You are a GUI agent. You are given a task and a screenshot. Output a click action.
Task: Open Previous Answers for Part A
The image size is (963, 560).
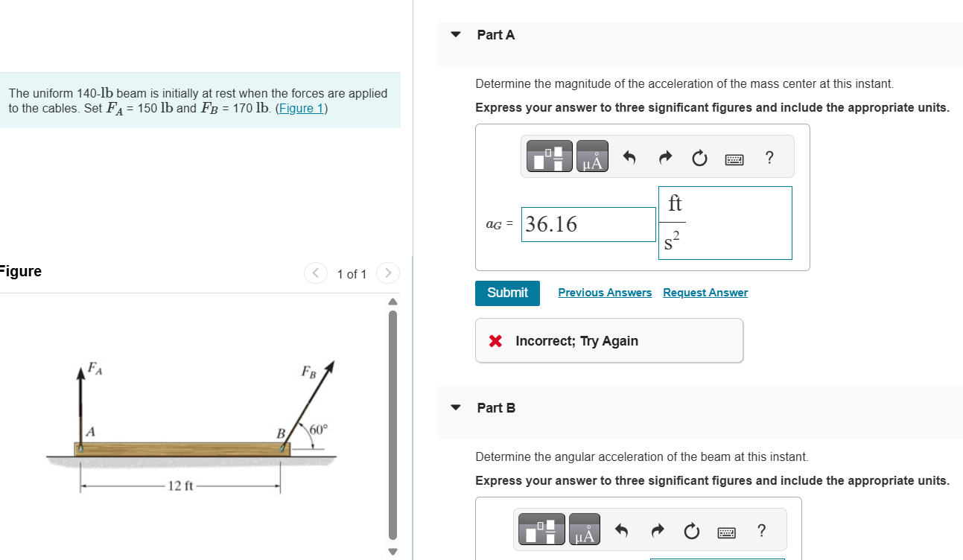[x=605, y=293]
